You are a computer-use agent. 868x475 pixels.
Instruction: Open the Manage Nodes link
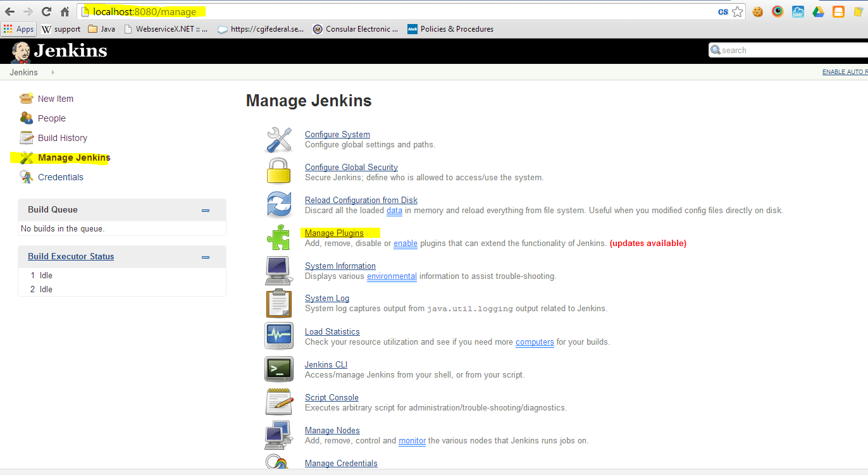coord(332,430)
